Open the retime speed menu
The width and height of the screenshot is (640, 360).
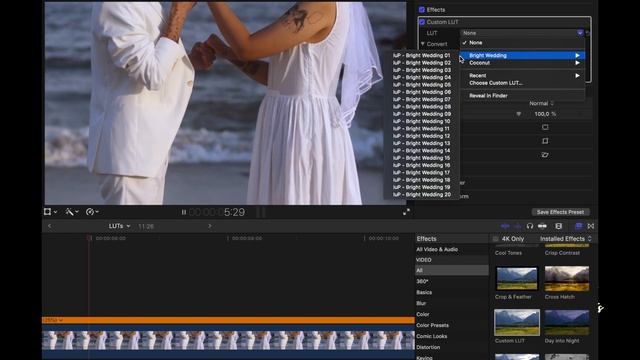92,212
